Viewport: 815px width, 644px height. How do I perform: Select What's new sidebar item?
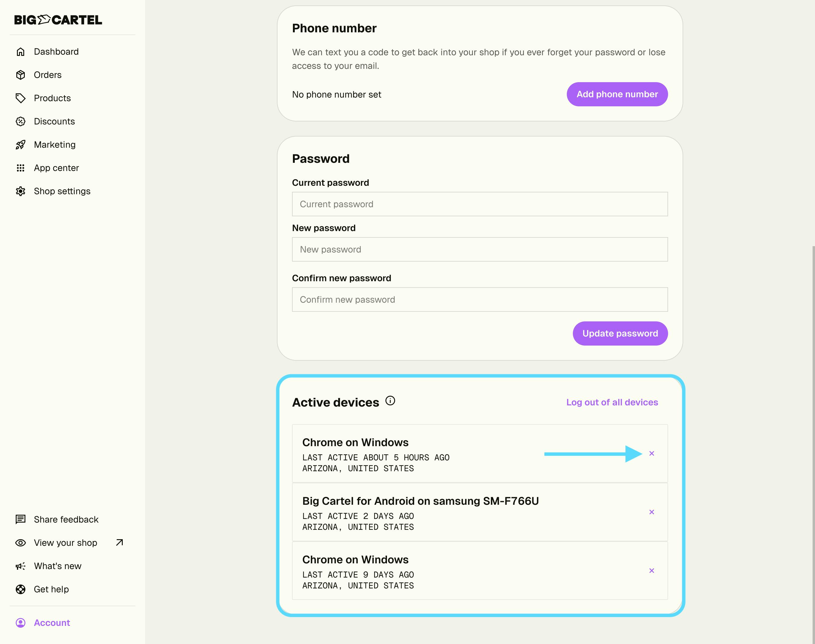(57, 566)
